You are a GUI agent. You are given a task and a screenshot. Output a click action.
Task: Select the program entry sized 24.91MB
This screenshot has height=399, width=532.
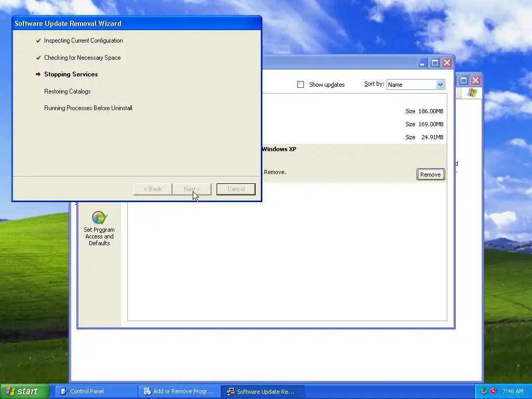[354, 137]
